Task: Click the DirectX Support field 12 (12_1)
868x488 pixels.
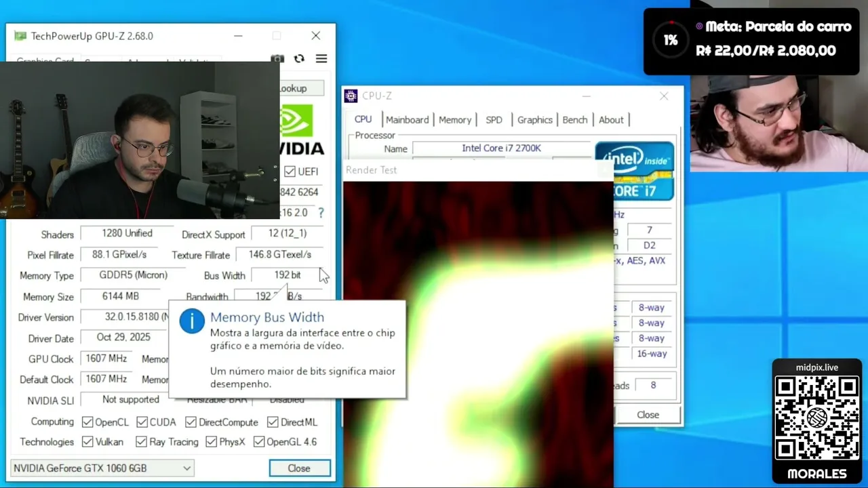Action: coord(288,233)
